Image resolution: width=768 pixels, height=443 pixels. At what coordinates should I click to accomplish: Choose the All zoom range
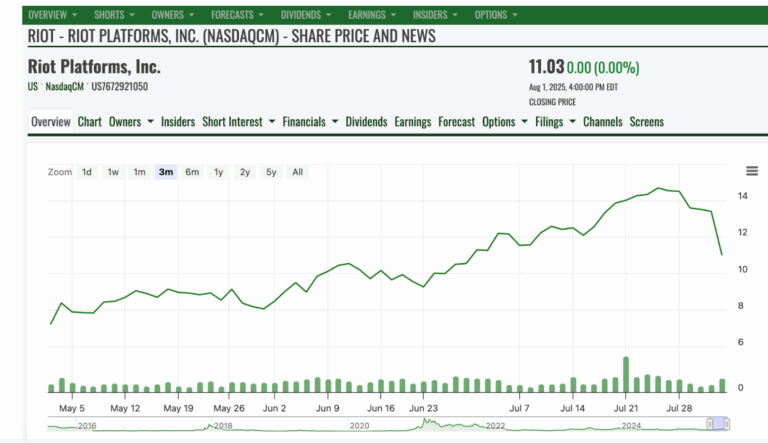click(297, 172)
